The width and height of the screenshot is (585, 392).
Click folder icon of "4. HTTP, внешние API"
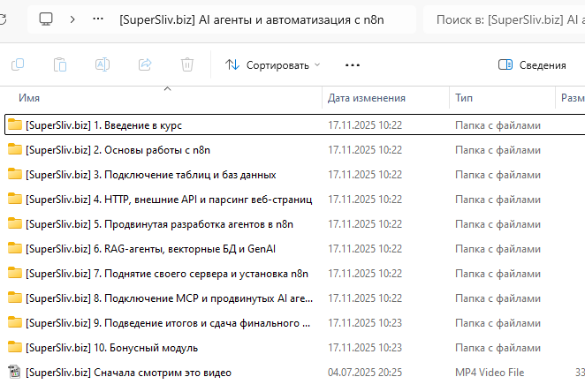[15, 199]
